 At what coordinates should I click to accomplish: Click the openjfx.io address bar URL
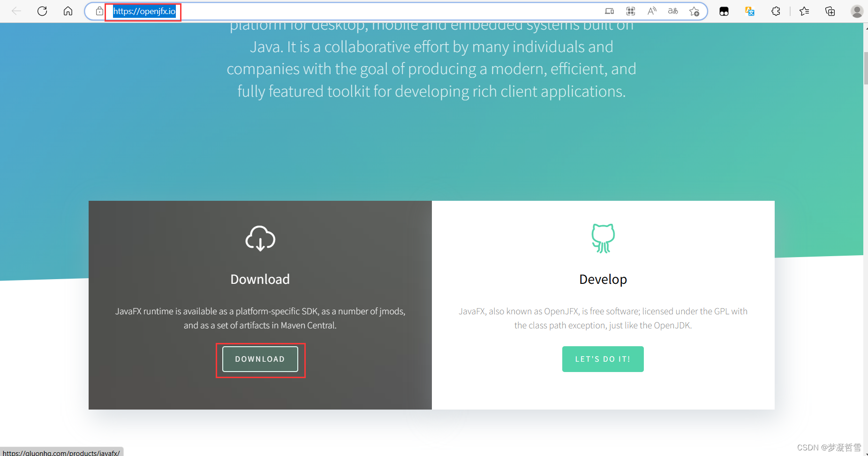pos(144,11)
